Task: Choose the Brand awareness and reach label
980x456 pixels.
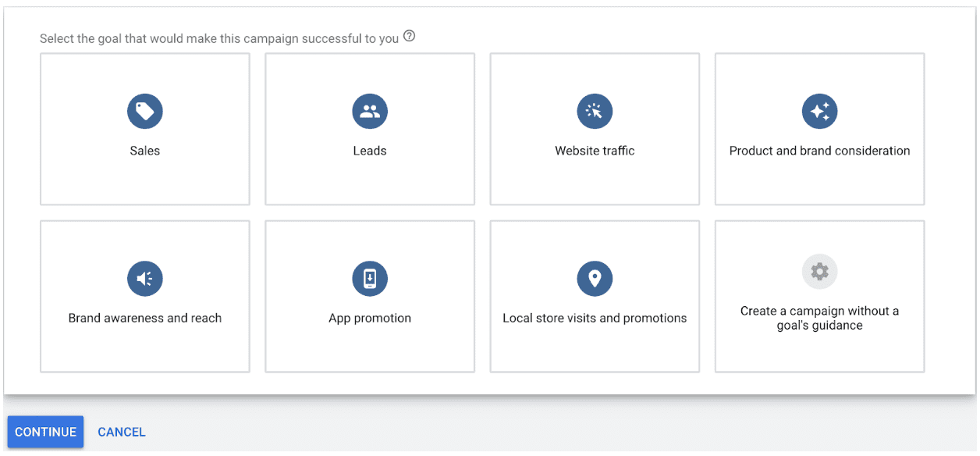Action: pos(145,318)
